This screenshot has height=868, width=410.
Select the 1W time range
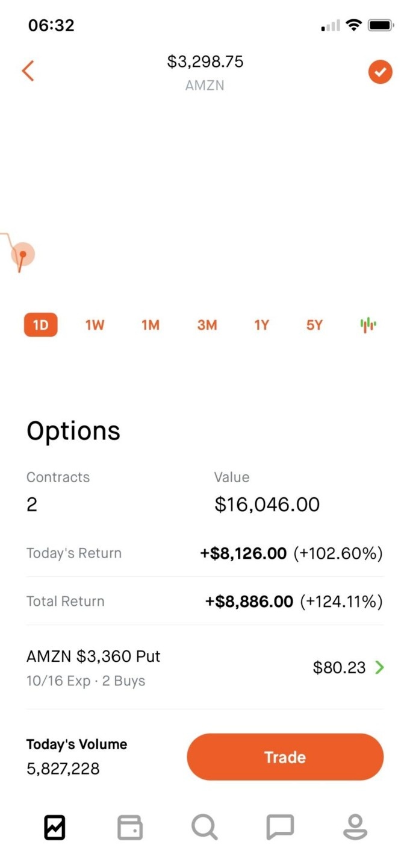coord(95,325)
